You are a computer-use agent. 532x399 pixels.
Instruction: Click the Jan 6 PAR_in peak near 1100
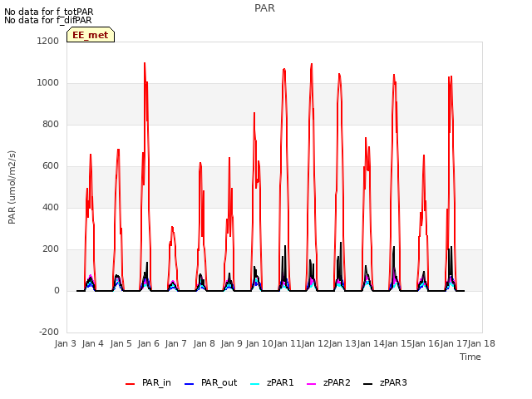pyautogui.click(x=145, y=63)
